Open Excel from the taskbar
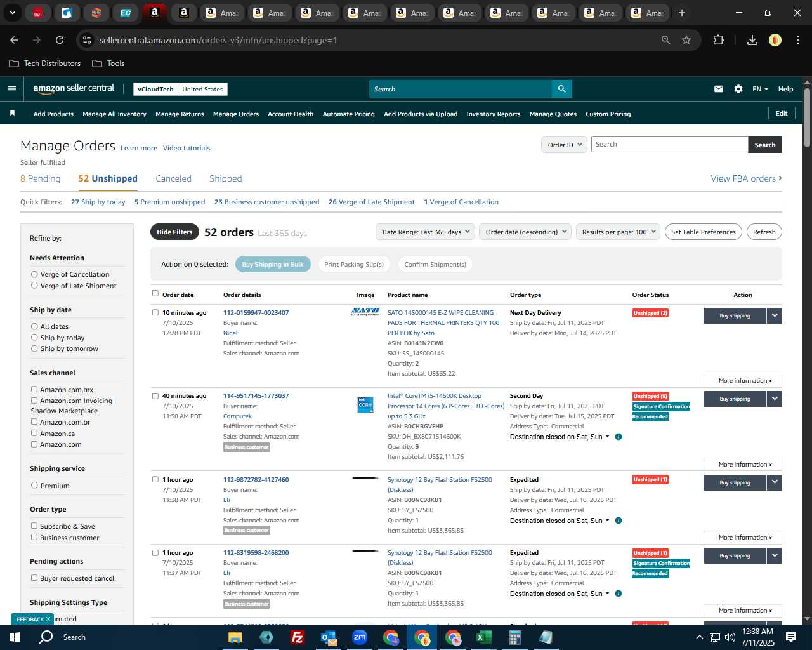 click(484, 637)
